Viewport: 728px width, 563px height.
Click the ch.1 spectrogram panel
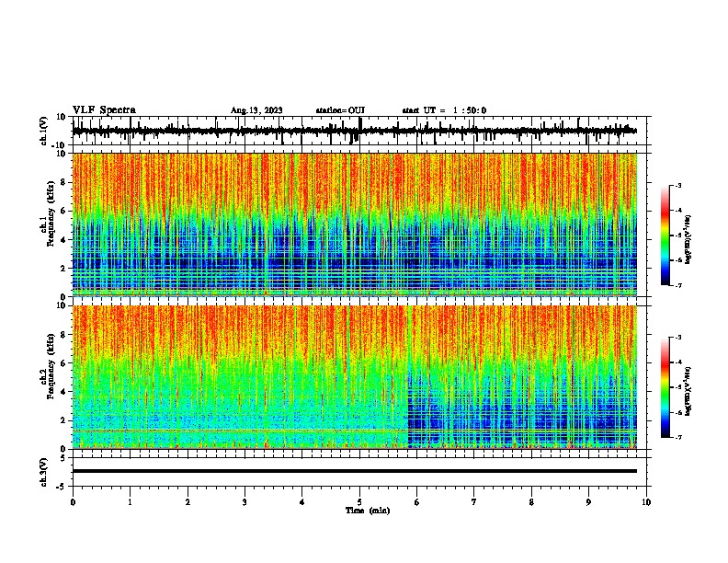(x=355, y=224)
